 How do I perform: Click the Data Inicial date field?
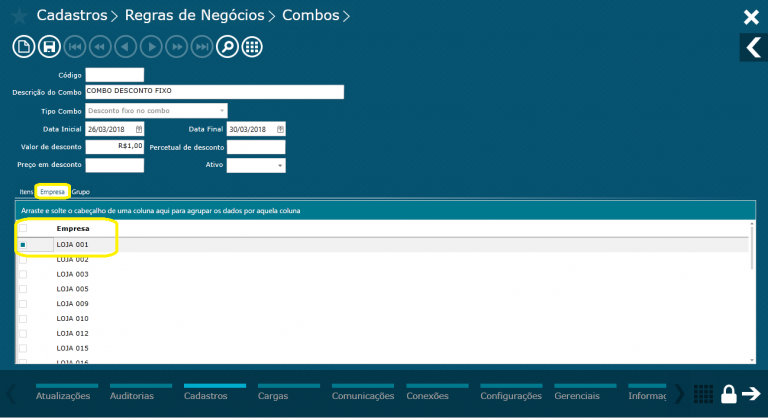click(x=115, y=129)
